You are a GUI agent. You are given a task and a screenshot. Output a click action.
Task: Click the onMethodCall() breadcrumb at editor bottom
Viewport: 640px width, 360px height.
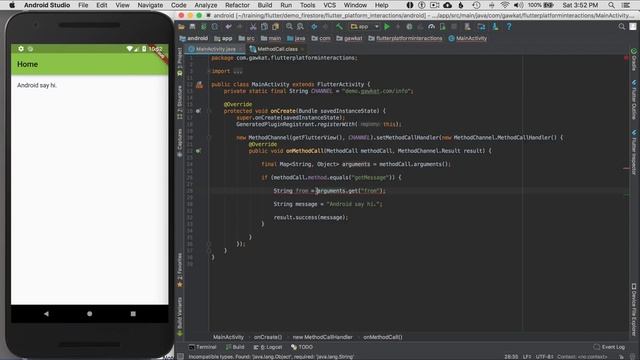coord(382,337)
